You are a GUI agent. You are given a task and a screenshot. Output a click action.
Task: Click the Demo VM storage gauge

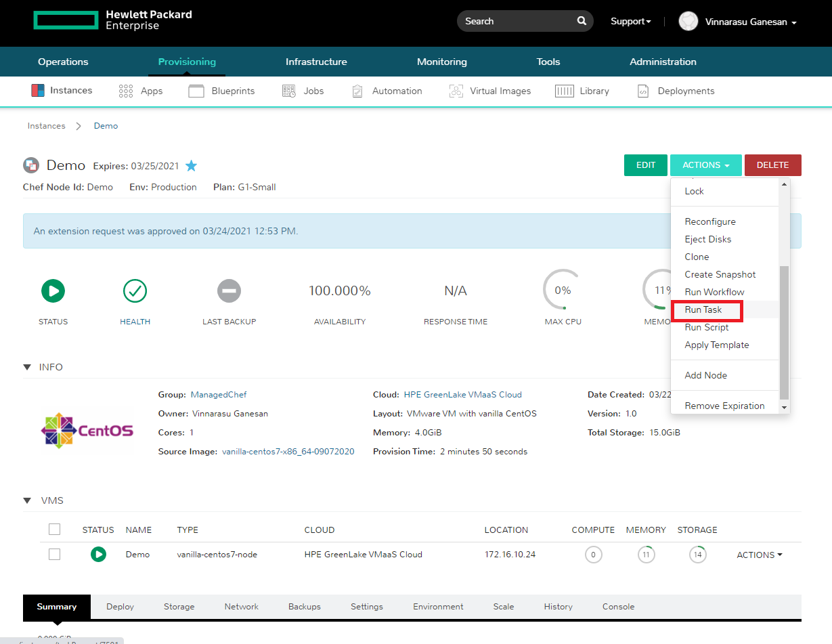[697, 555]
